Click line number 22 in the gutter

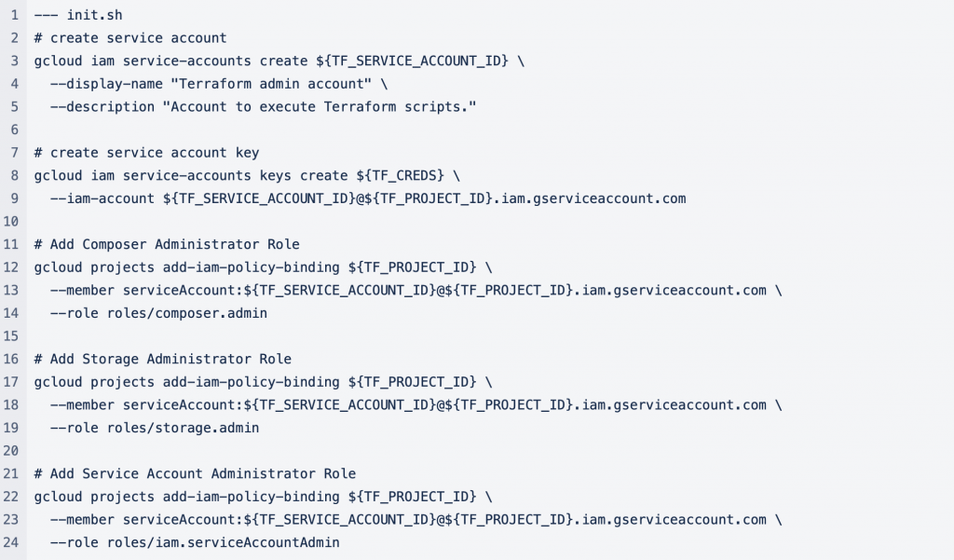pyautogui.click(x=11, y=497)
